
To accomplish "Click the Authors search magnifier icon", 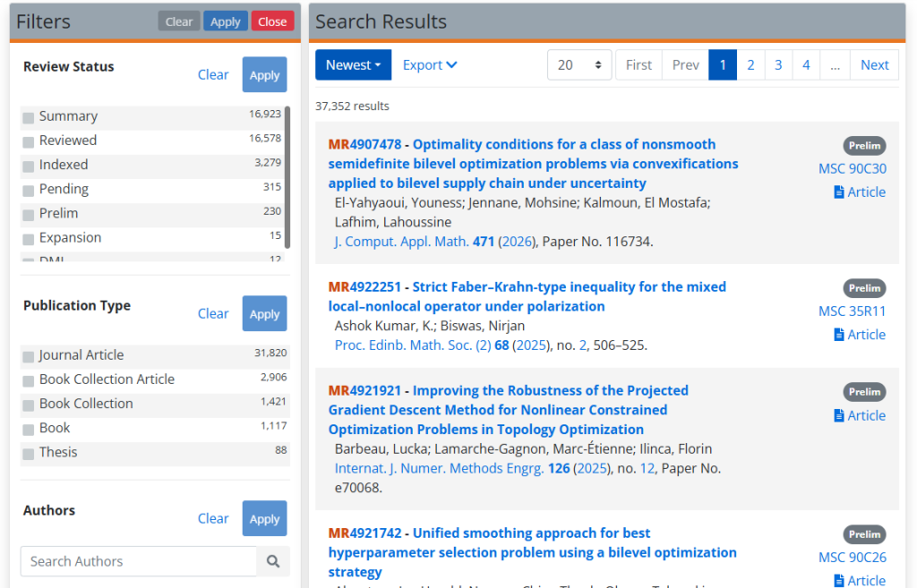I will (x=273, y=561).
